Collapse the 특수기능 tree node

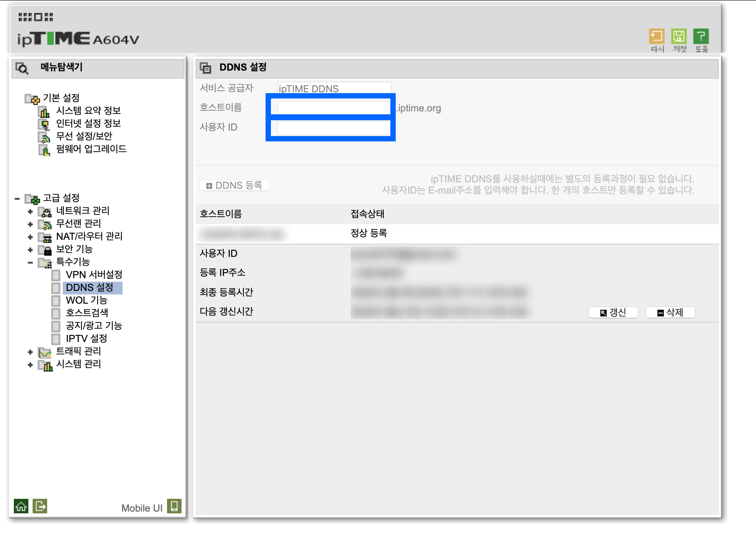pyautogui.click(x=30, y=263)
